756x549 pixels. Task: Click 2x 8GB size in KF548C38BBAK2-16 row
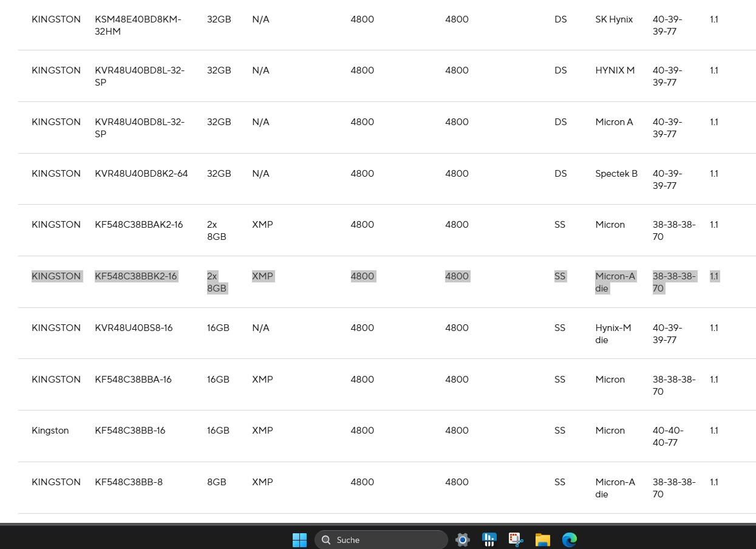click(217, 230)
